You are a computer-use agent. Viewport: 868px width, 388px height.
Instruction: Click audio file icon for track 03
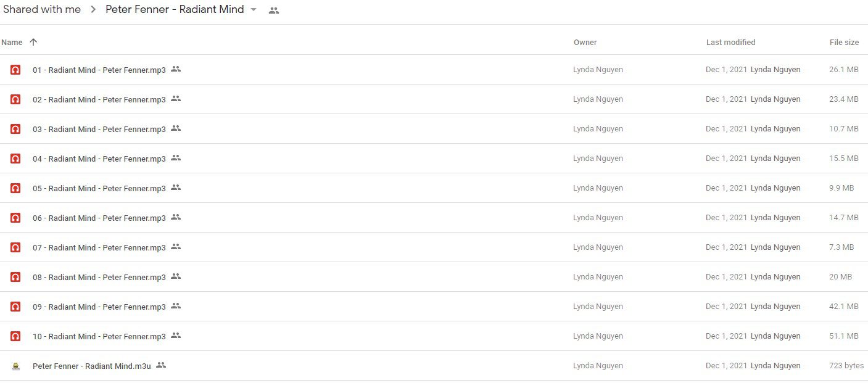coord(15,129)
